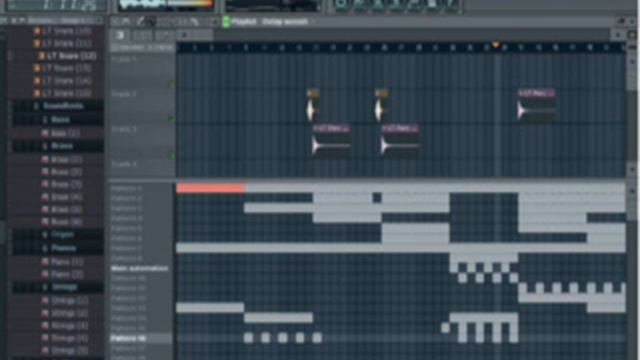Click the Strings (3) instrument icon
This screenshot has height=360, width=640.
pos(45,325)
